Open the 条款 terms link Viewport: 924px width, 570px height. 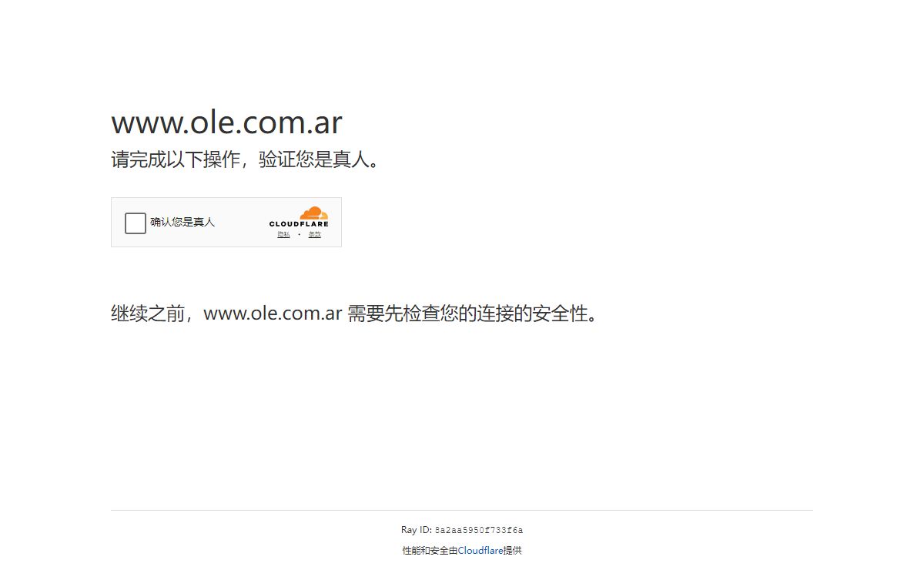coord(314,234)
